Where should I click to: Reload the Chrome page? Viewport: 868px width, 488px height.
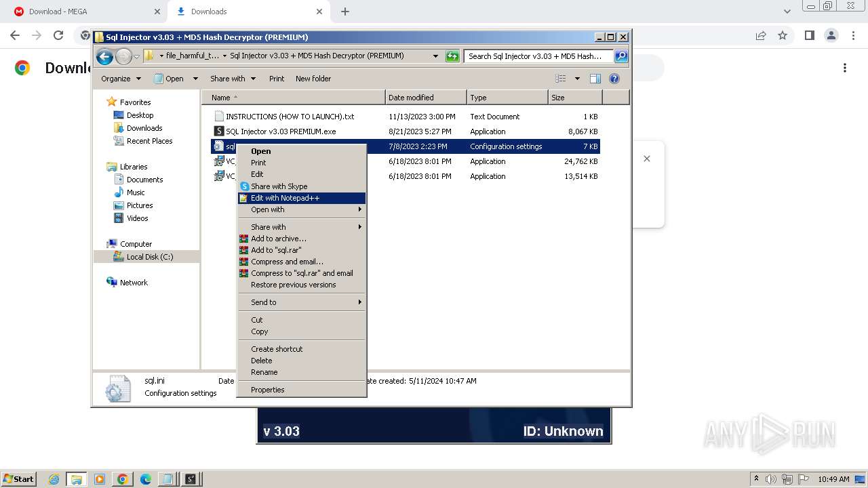pos(58,35)
